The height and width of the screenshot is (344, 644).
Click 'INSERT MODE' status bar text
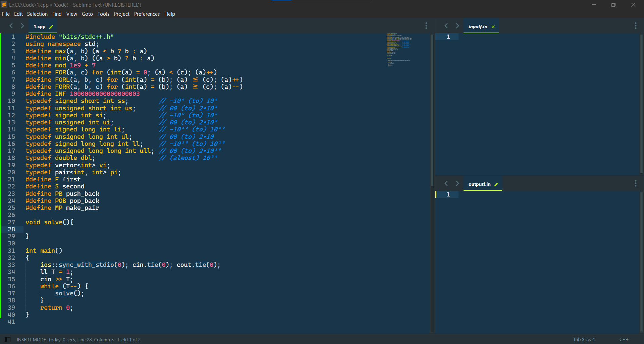point(32,340)
